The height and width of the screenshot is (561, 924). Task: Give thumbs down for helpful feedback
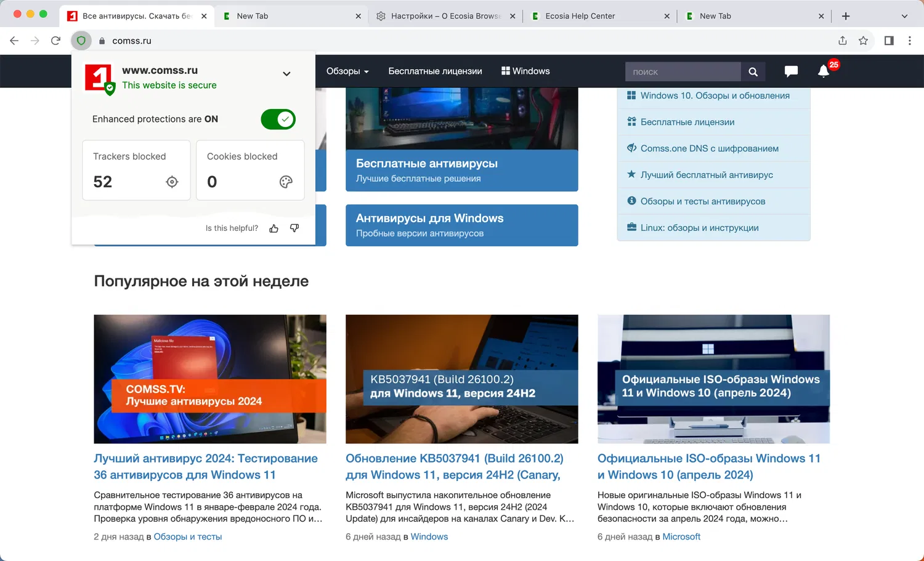click(294, 228)
